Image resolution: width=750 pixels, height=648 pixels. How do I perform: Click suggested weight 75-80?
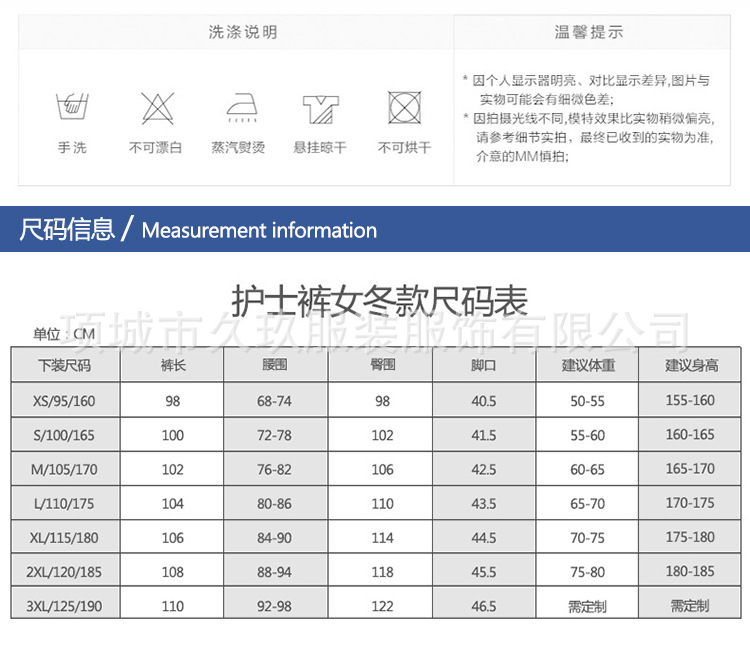point(587,572)
